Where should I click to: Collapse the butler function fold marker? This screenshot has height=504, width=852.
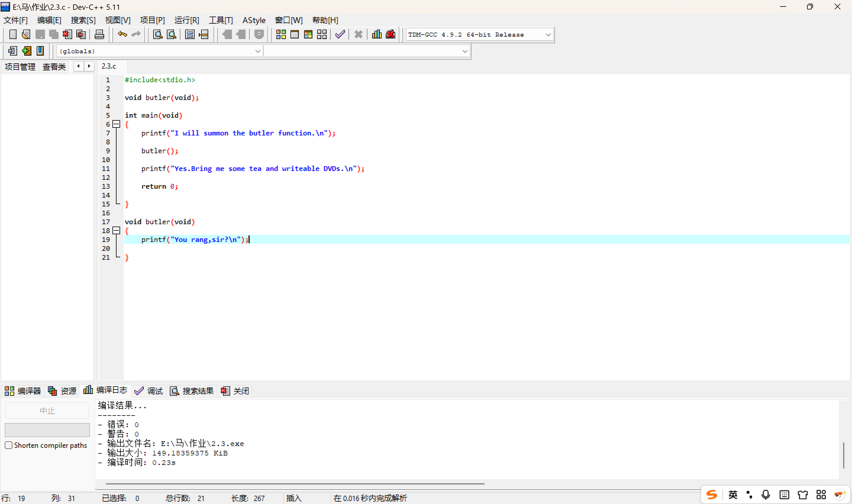point(117,231)
